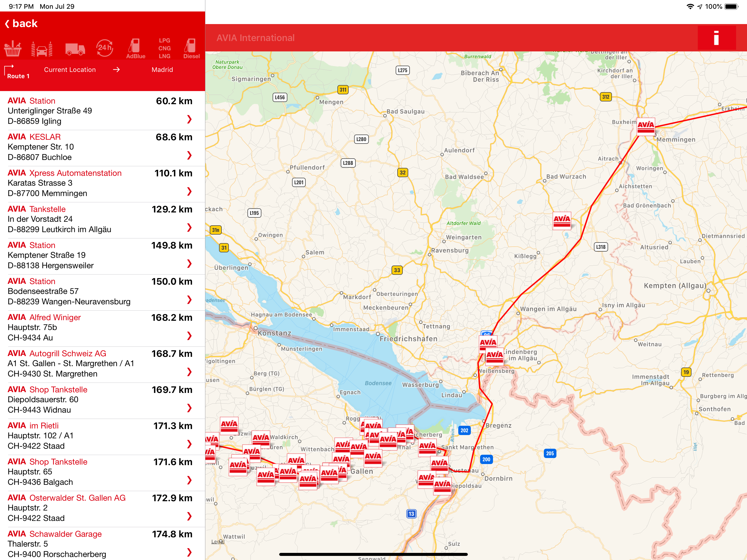Image resolution: width=747 pixels, height=560 pixels.
Task: Enable the 24h open filter
Action: click(x=105, y=48)
